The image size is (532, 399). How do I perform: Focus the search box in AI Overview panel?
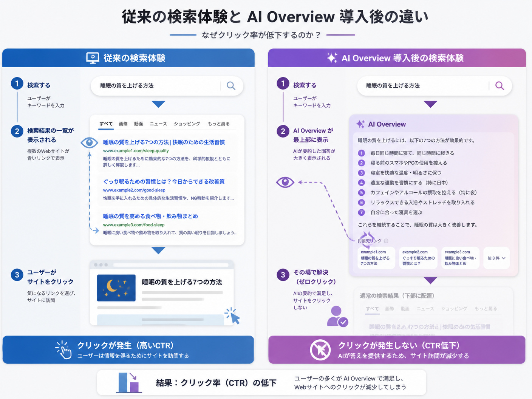tap(435, 86)
